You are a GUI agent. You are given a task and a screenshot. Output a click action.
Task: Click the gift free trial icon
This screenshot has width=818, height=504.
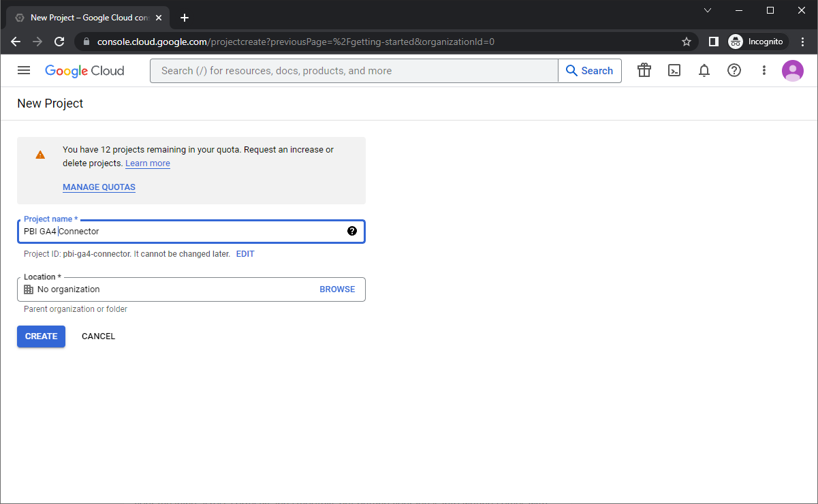pyautogui.click(x=644, y=70)
